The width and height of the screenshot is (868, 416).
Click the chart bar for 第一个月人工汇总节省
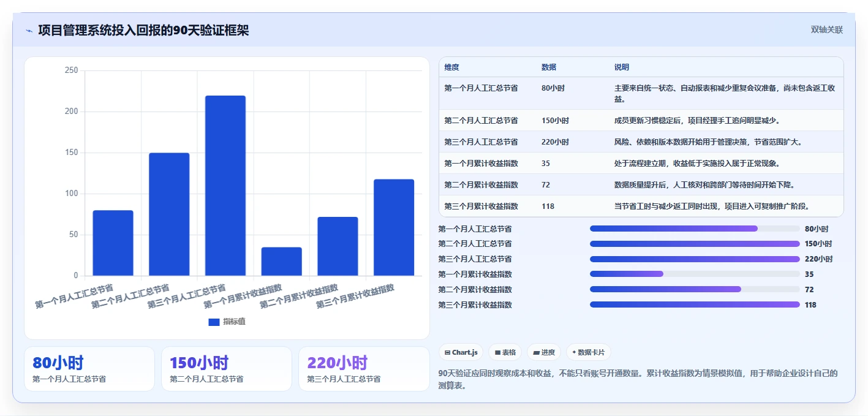point(113,243)
